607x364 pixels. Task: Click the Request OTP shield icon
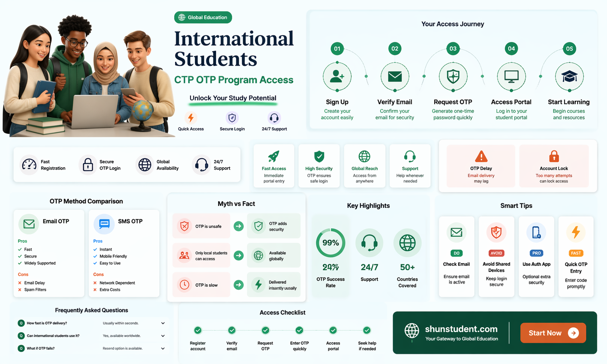click(453, 76)
